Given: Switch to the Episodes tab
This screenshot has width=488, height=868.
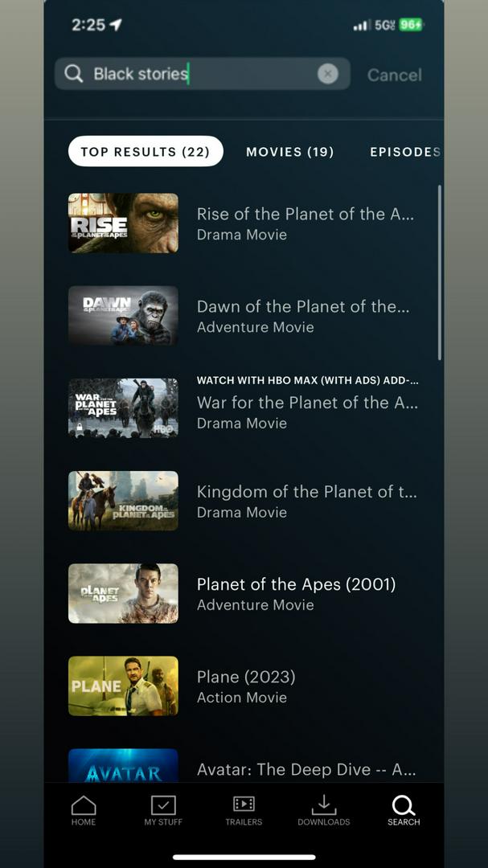Looking at the screenshot, I should pos(405,152).
